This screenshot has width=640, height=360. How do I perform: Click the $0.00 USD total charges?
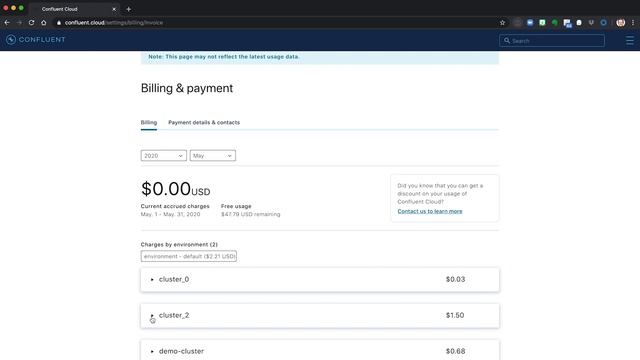click(176, 189)
